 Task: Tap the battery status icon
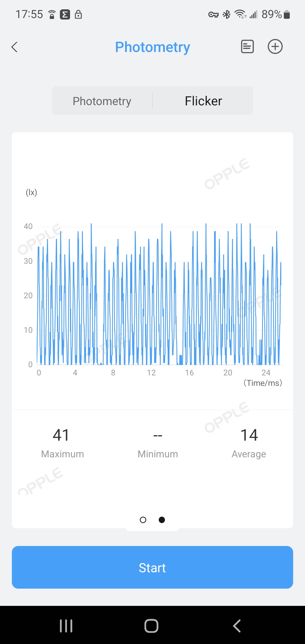coord(287,14)
